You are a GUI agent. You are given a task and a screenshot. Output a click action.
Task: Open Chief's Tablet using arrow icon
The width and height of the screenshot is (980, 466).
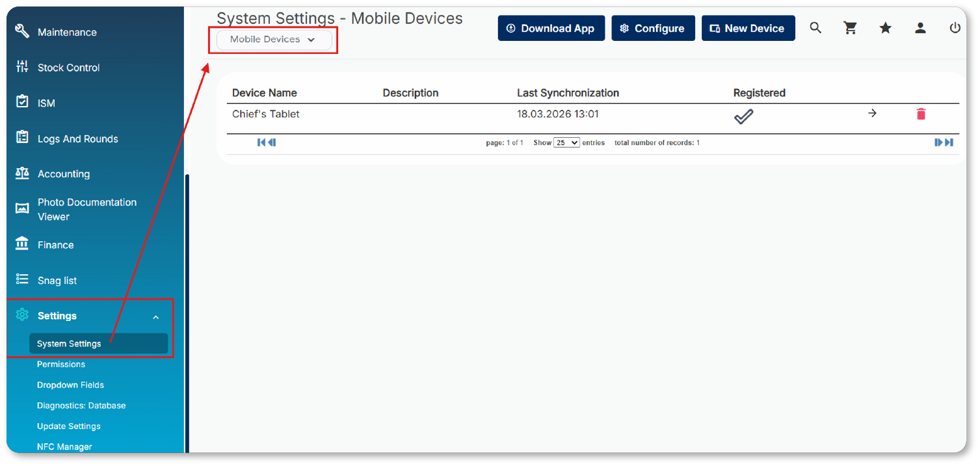(x=873, y=114)
